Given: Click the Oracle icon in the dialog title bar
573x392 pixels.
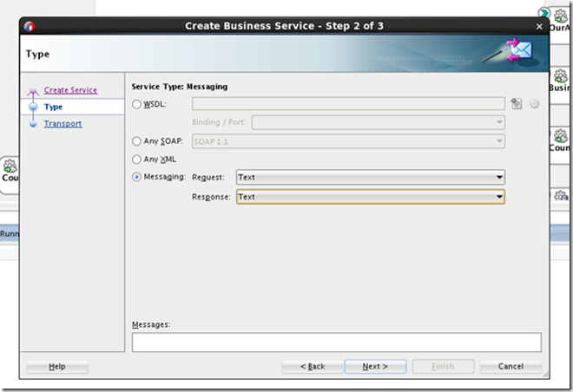Looking at the screenshot, I should [x=31, y=26].
